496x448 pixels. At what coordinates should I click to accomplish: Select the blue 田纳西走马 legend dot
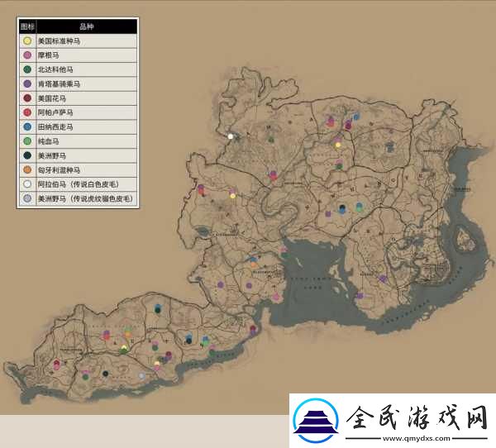[27, 126]
